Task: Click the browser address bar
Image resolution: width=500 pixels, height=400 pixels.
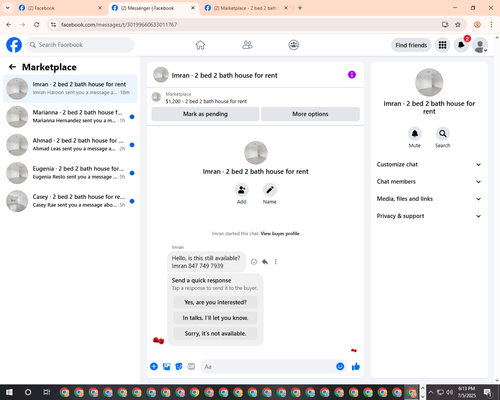Action: [247, 25]
